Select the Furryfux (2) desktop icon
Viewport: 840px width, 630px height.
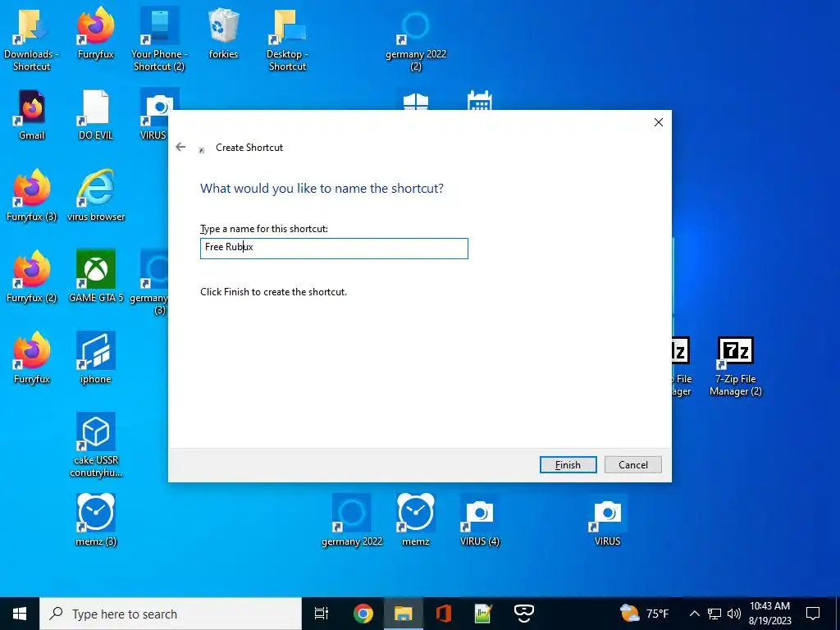coord(32,277)
